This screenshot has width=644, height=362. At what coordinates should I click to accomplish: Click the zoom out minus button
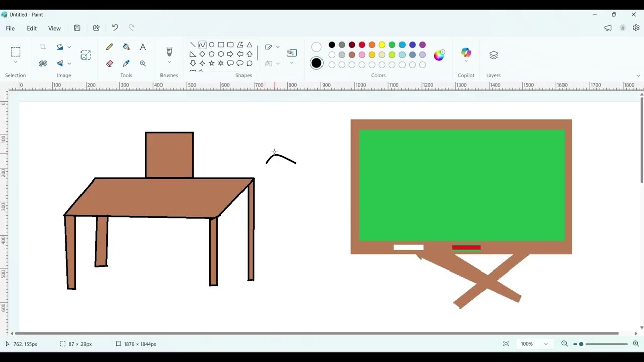(565, 344)
